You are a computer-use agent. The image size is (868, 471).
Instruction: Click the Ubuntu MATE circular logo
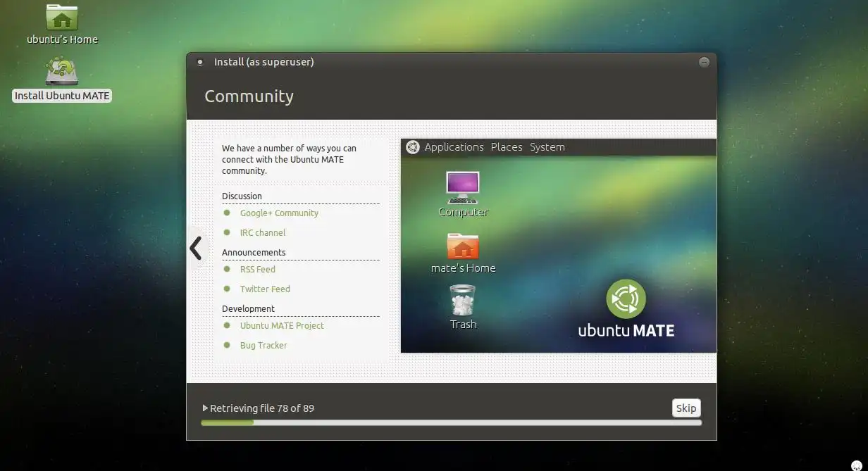point(626,299)
